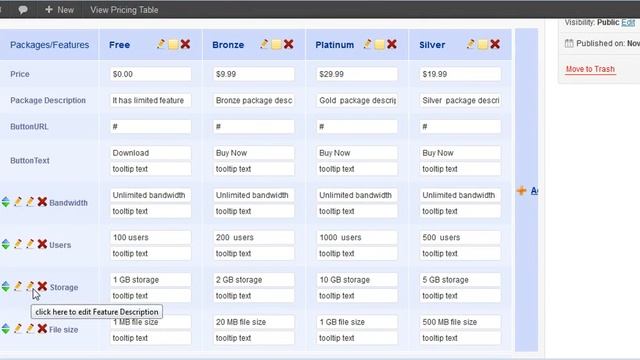The width and height of the screenshot is (640, 360).
Task: Click the Move to Trash link
Action: [x=590, y=69]
